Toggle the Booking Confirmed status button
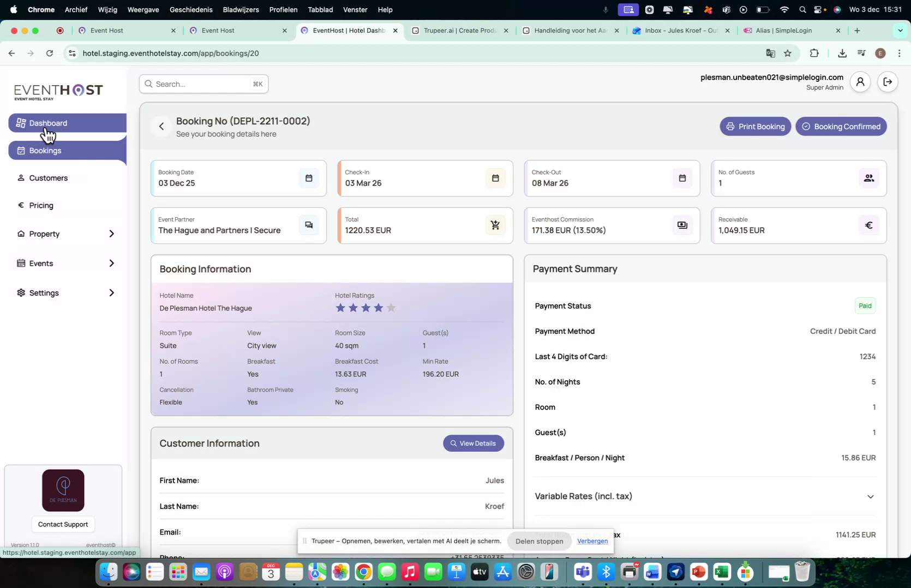The width and height of the screenshot is (911, 588). pyautogui.click(x=841, y=126)
